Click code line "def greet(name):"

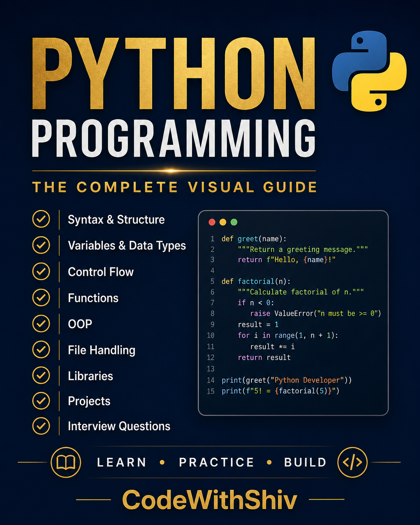coord(254,239)
